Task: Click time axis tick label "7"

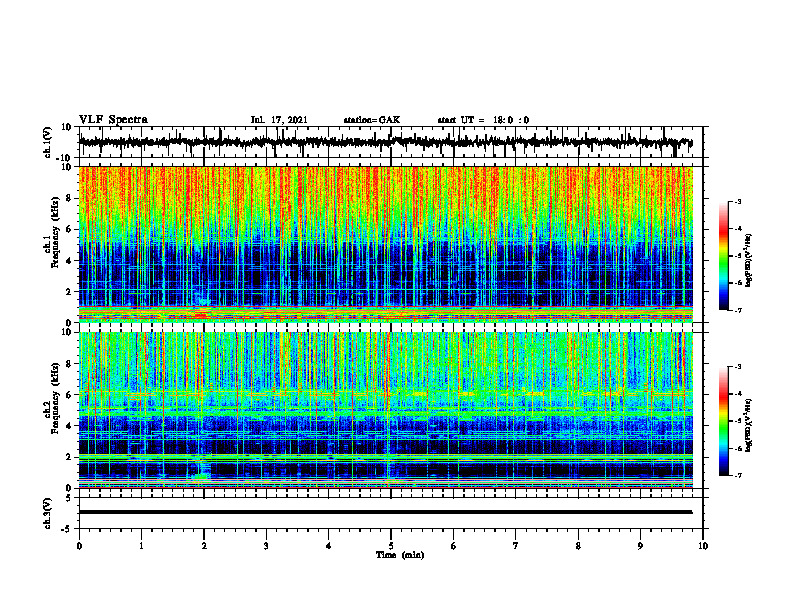Action: click(516, 546)
